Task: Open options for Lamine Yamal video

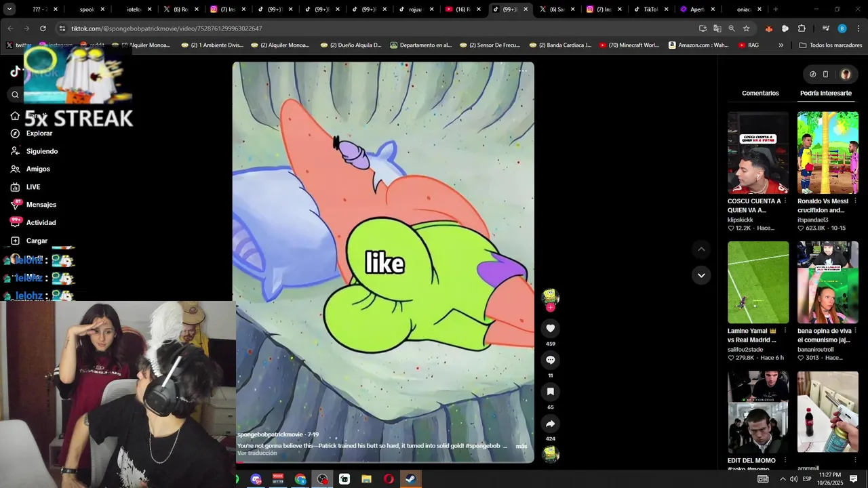Action: point(785,331)
